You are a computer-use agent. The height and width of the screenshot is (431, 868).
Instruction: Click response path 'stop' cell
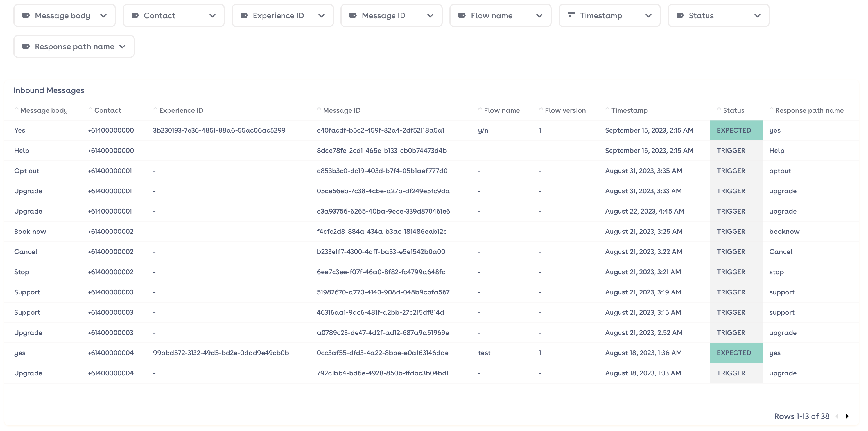click(776, 272)
